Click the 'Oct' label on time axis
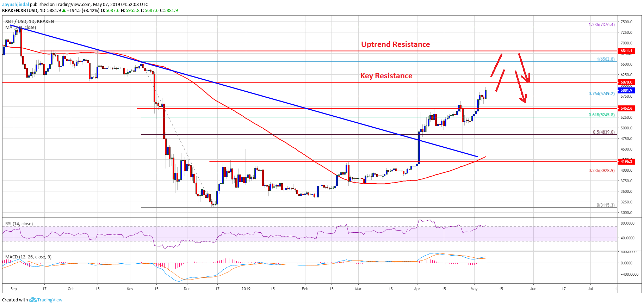The image size is (644, 306). pos(71,289)
